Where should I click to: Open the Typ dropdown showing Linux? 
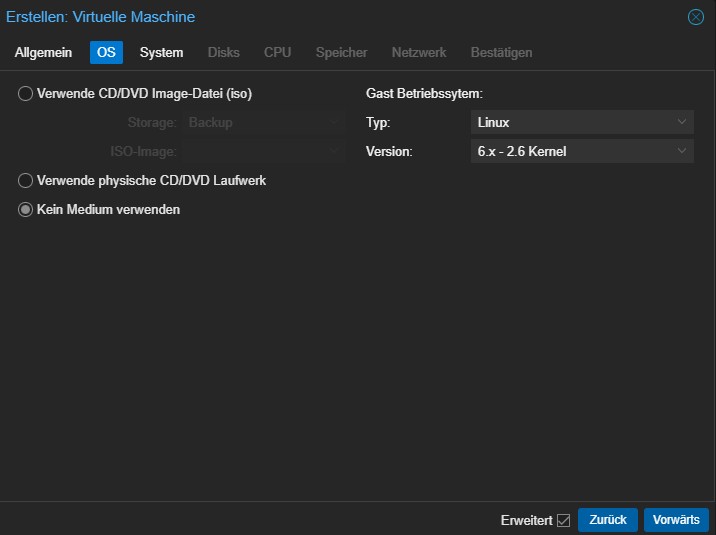point(582,122)
